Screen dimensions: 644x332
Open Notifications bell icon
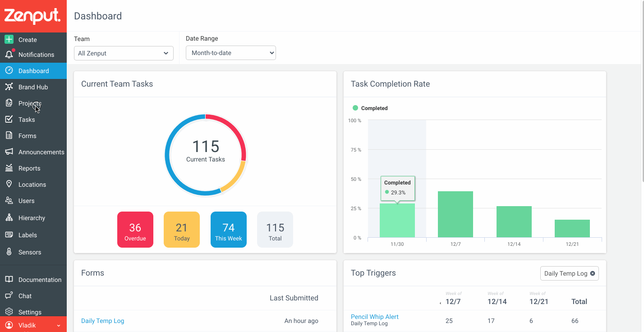coord(9,55)
